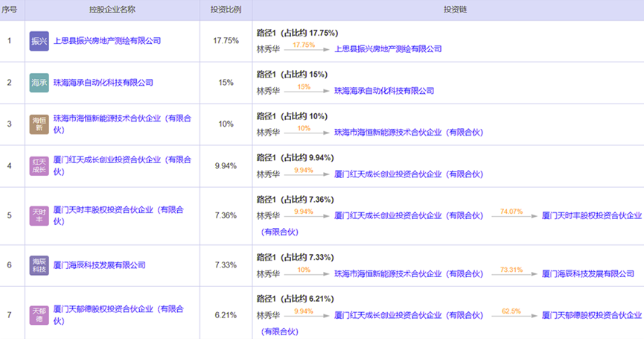Click the 海辰科技 logo badge
This screenshot has width=644, height=339.
click(39, 265)
